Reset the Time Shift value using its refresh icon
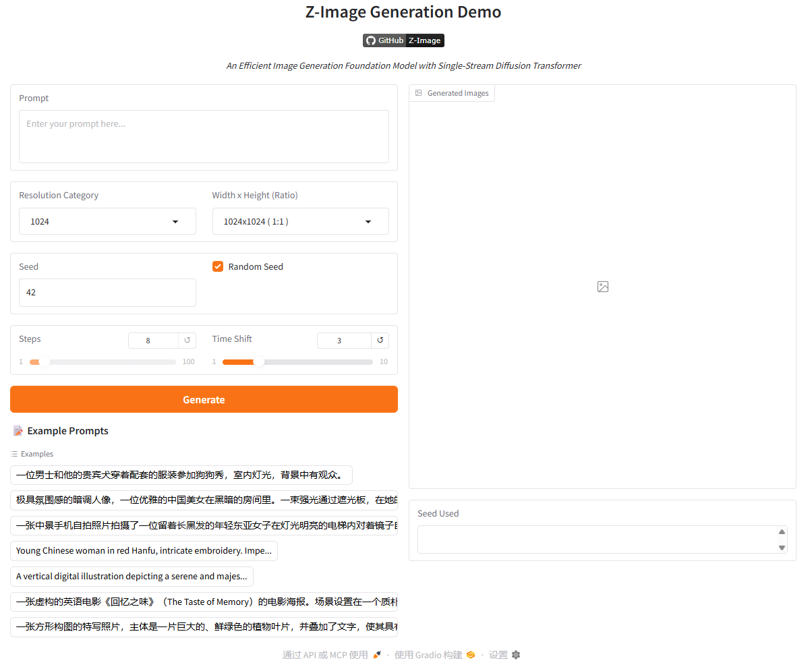812x671 pixels. [x=380, y=340]
